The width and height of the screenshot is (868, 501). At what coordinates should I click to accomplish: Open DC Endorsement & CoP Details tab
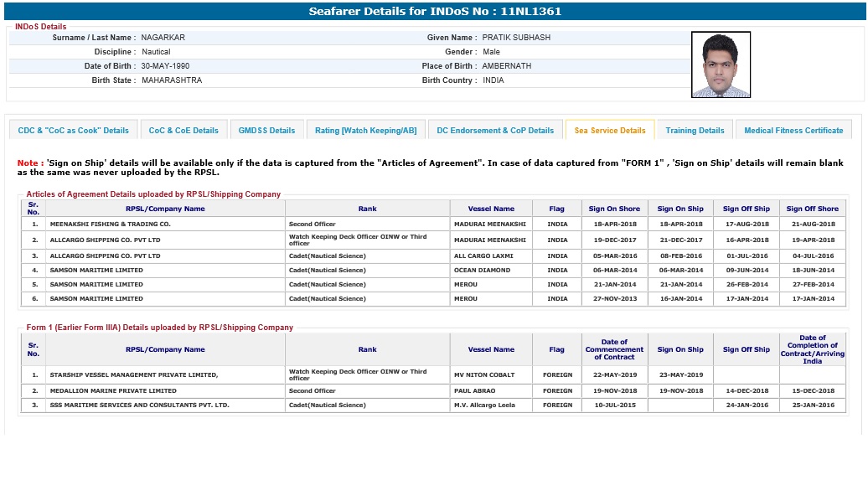(x=495, y=131)
